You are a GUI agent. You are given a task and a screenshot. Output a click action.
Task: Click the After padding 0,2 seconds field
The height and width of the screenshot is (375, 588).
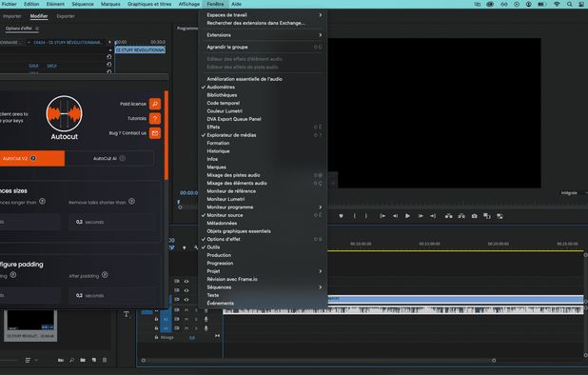(x=112, y=295)
